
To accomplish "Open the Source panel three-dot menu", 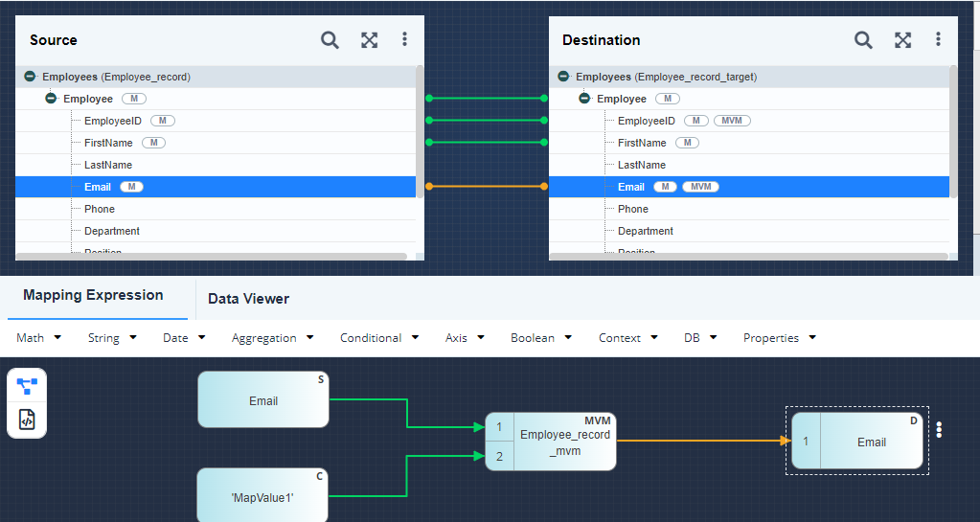I will (x=404, y=39).
